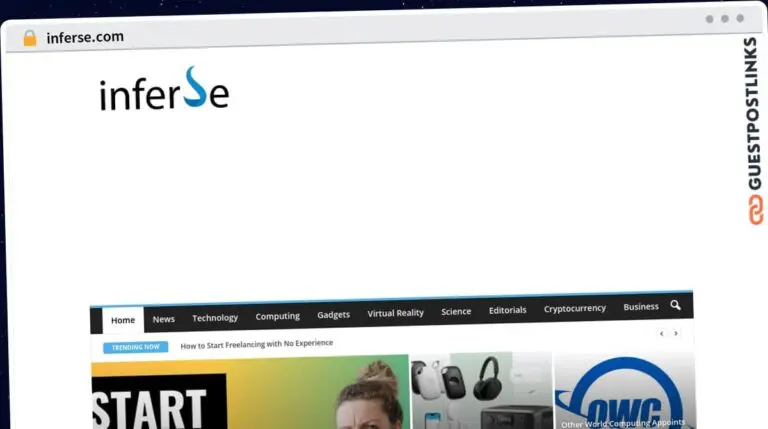Click the inferse.com address text

click(85, 37)
